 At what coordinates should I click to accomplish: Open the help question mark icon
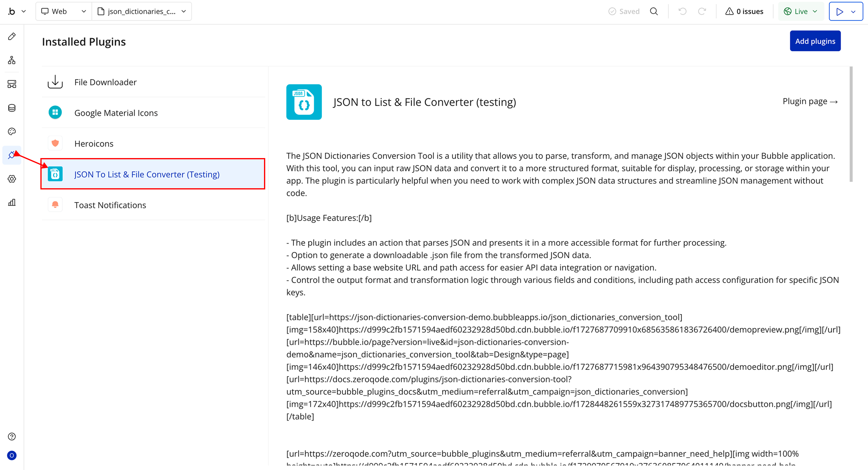point(12,437)
